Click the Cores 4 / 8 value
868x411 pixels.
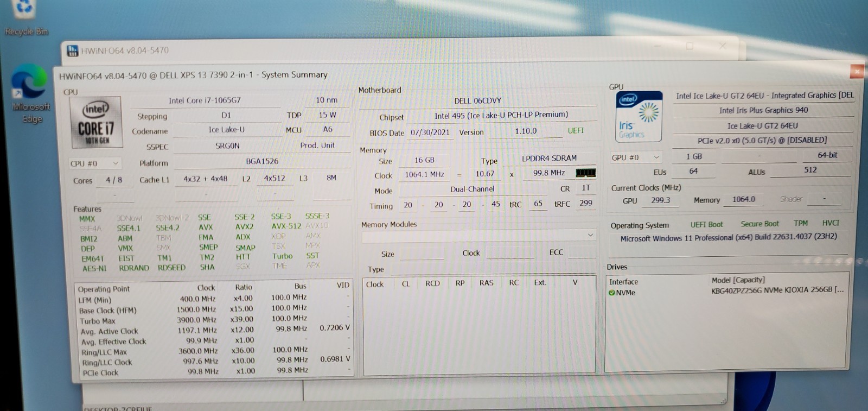click(x=114, y=180)
